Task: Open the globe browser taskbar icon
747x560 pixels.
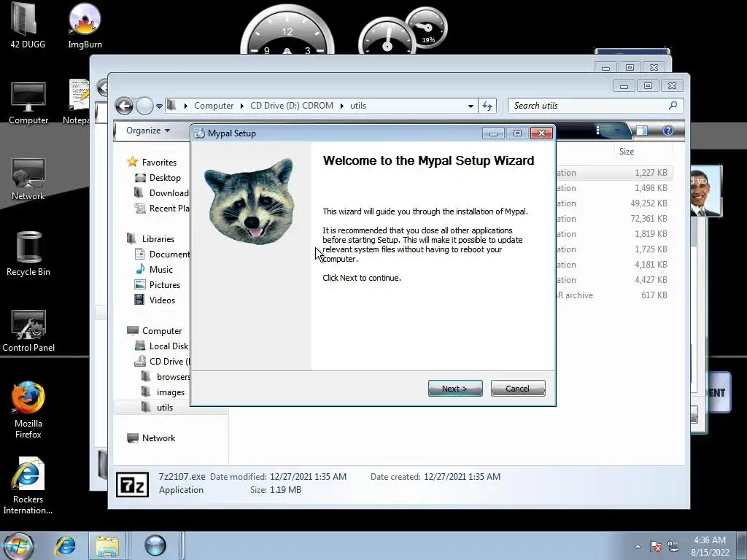Action: click(x=155, y=545)
